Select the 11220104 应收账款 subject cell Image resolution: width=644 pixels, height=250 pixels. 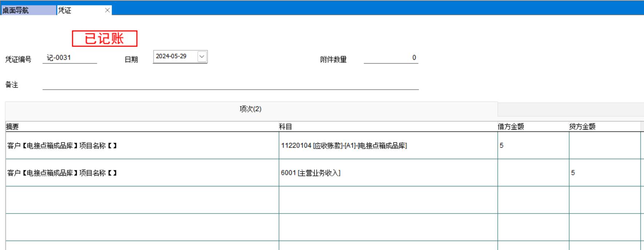[388, 146]
